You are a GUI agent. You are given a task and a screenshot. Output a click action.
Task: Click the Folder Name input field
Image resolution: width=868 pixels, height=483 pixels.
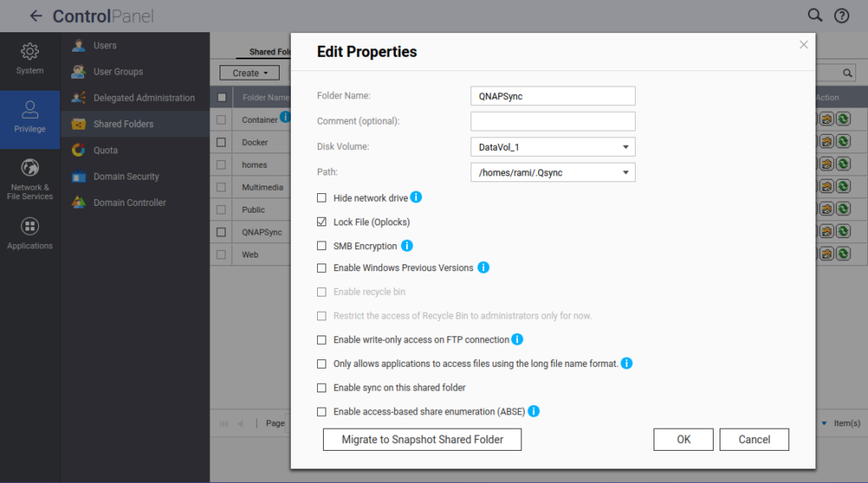[x=552, y=97]
